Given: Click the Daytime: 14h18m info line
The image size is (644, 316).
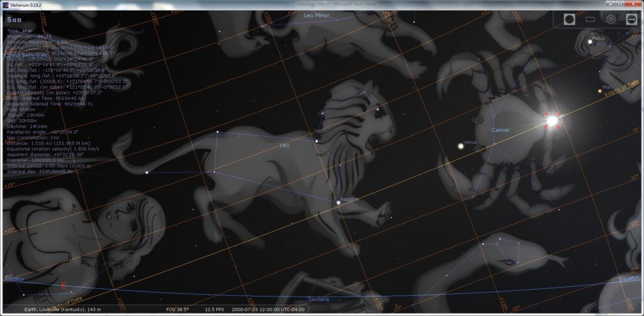Looking at the screenshot, I should pyautogui.click(x=27, y=127).
